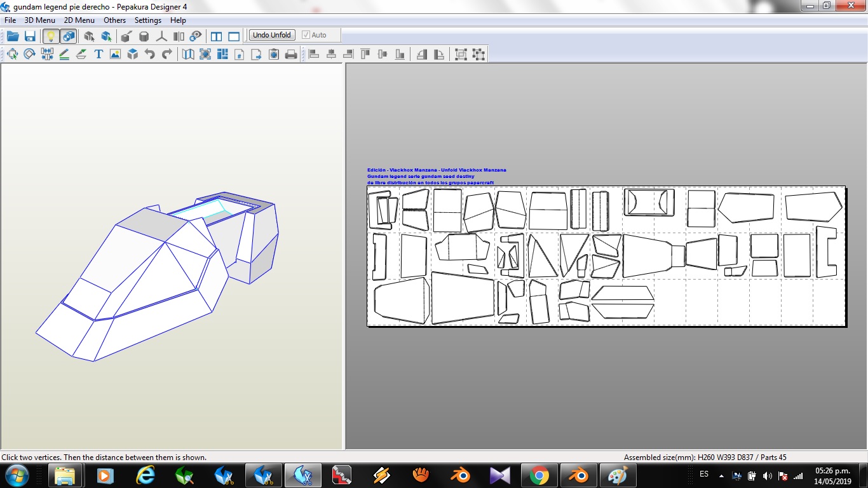Screen dimensions: 868x488
Task: Click the overlapping group selection icon
Action: [x=461, y=54]
